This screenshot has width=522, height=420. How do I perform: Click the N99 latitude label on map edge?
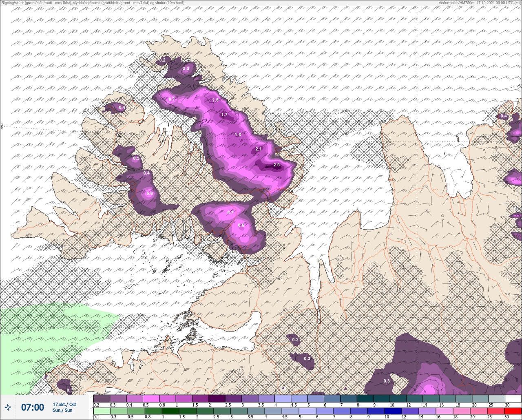pos(2,127)
